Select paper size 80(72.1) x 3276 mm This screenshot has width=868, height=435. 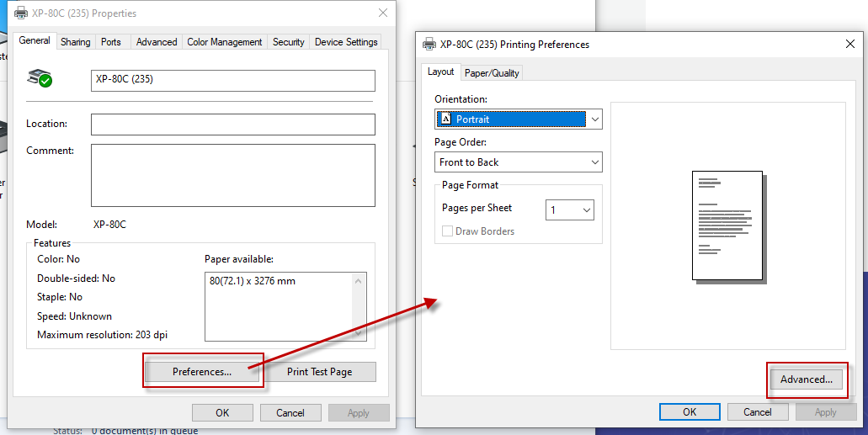[x=253, y=281]
